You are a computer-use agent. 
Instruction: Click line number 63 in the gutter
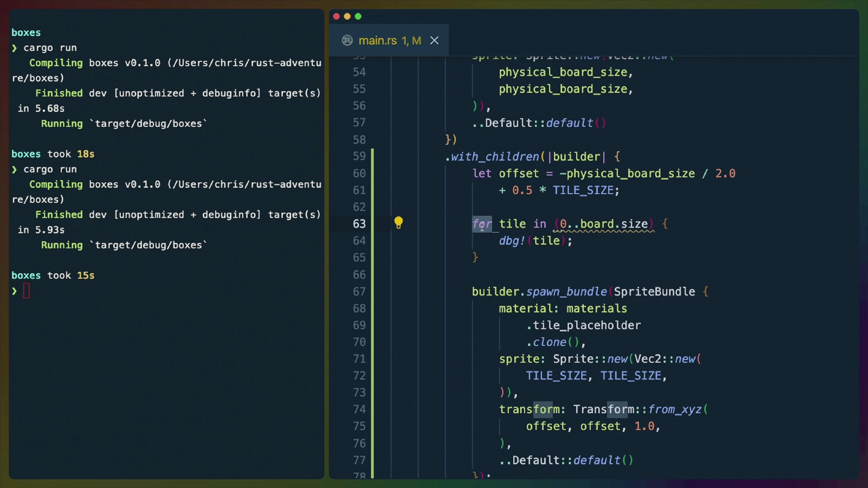(x=359, y=224)
